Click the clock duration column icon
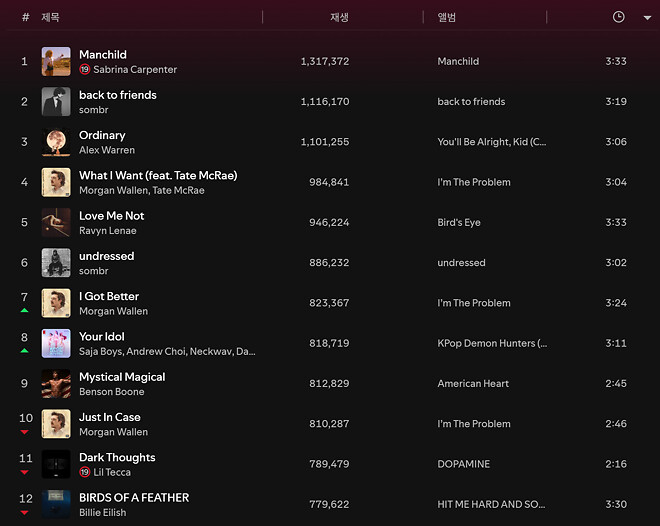The width and height of the screenshot is (660, 526). click(618, 17)
